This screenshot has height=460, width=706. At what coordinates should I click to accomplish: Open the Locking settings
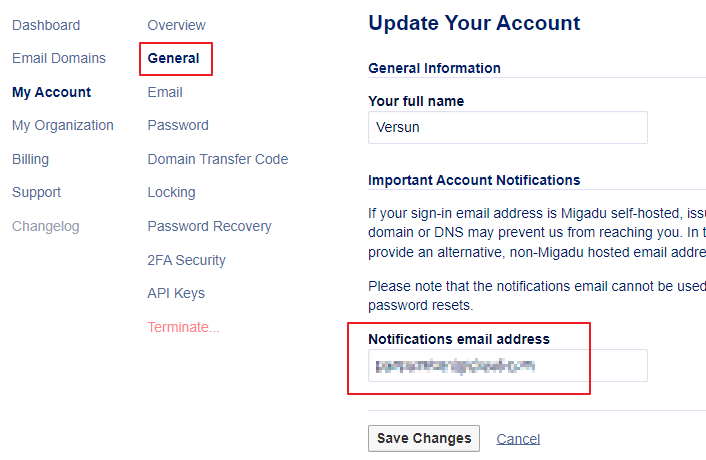[x=171, y=192]
